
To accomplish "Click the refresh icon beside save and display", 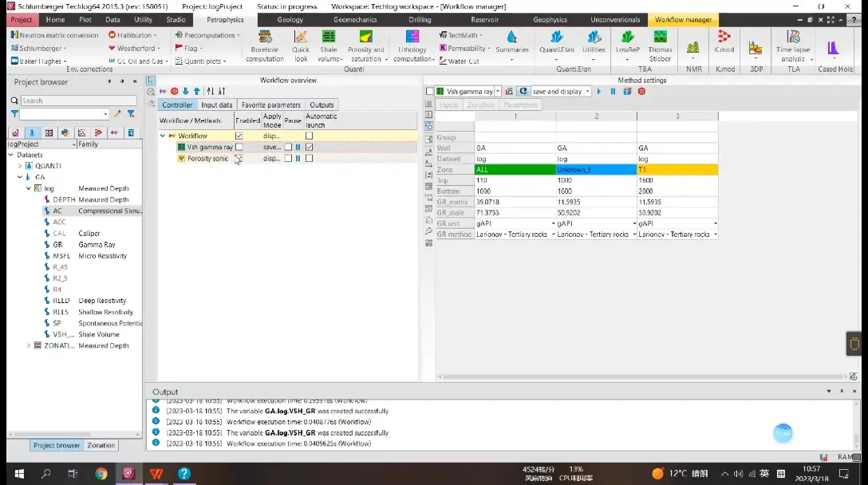I will click(523, 92).
